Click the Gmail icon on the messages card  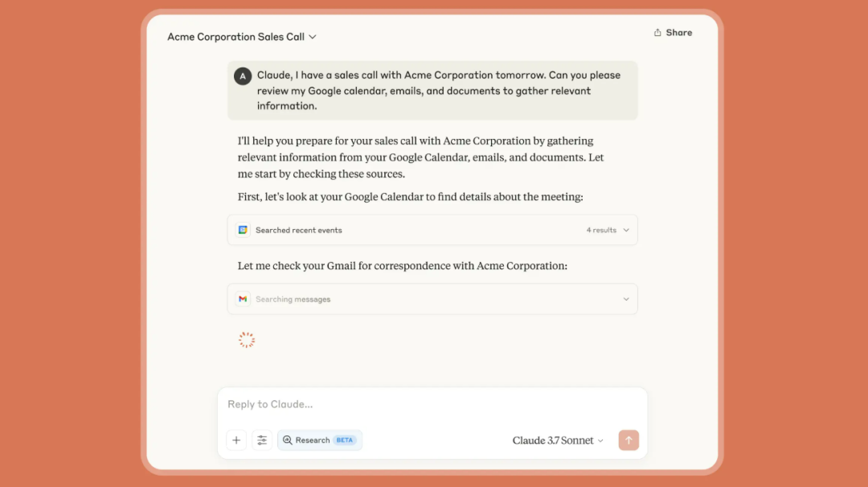(243, 298)
